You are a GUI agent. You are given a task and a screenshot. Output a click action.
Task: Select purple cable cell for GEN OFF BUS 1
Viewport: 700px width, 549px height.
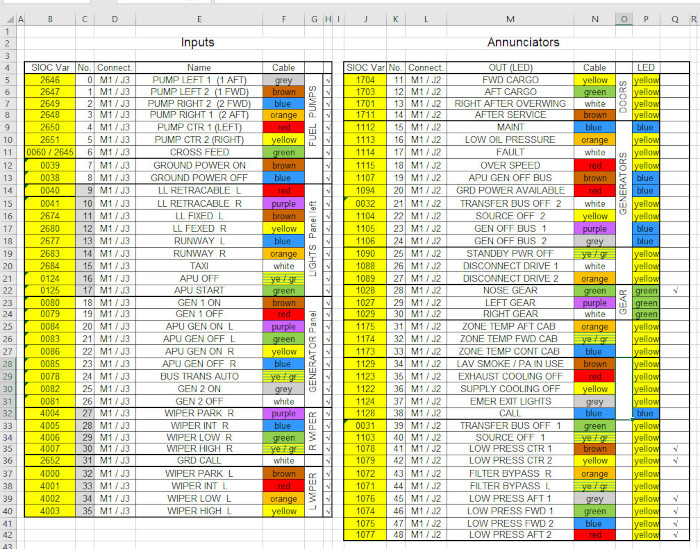pos(595,228)
